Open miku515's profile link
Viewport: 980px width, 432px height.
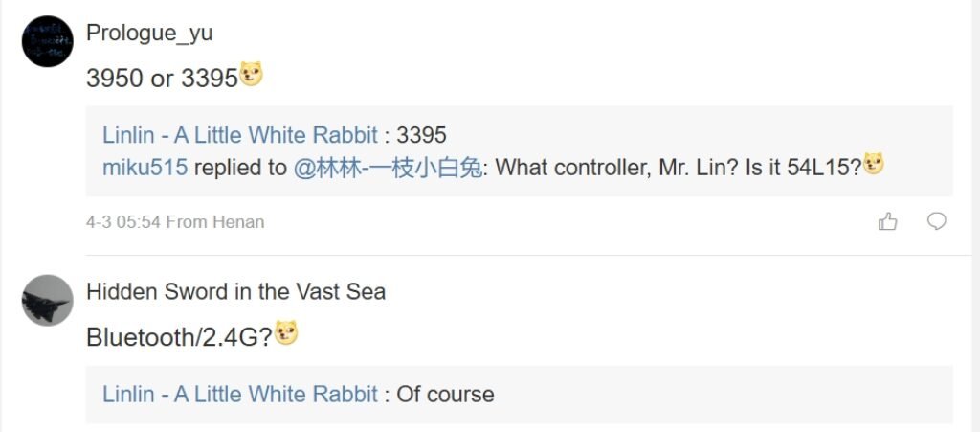point(145,168)
